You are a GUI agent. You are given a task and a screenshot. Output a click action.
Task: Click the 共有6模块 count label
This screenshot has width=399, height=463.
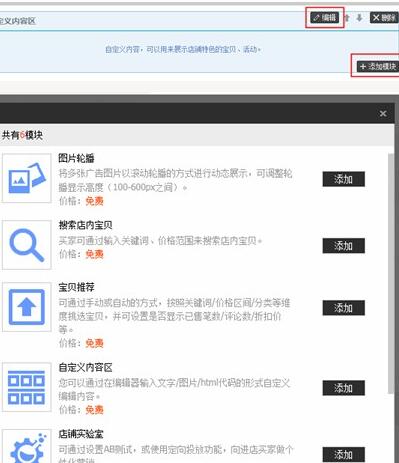(22, 135)
